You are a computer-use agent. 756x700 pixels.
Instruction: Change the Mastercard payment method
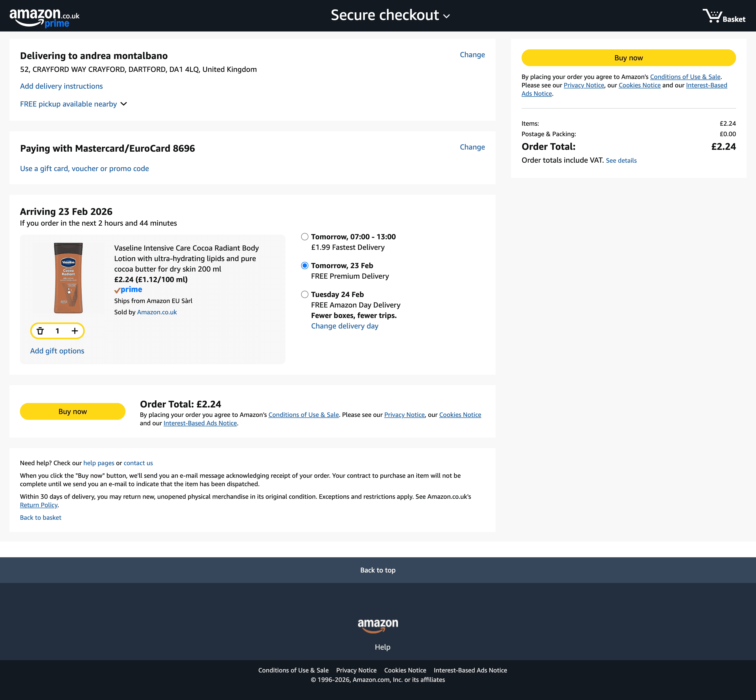click(x=472, y=147)
